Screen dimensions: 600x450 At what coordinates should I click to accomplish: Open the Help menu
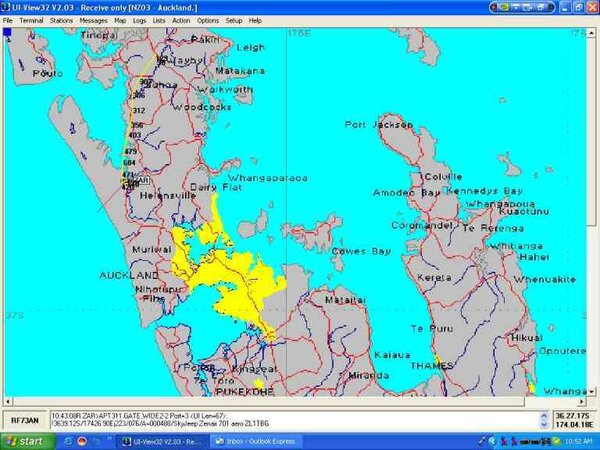(255, 20)
